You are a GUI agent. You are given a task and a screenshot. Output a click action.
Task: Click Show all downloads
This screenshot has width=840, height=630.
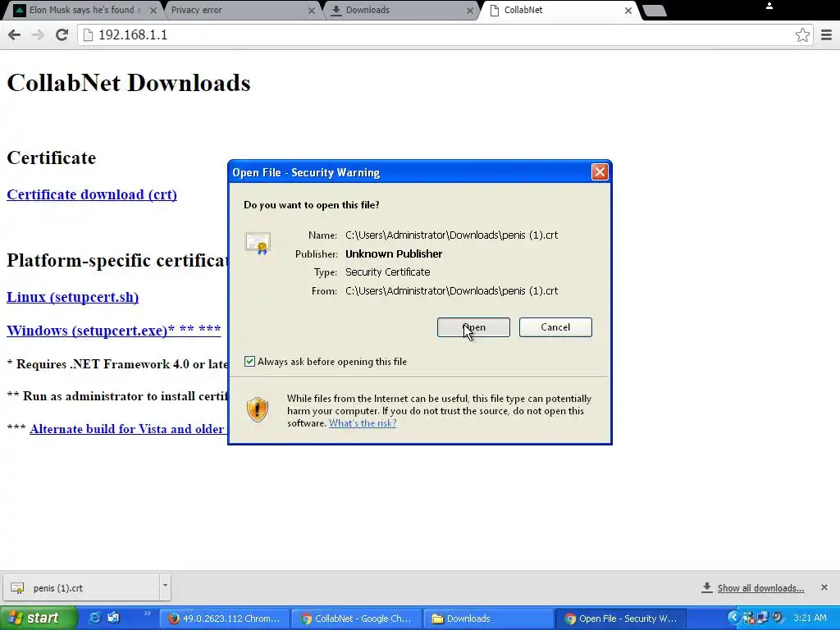tap(760, 588)
